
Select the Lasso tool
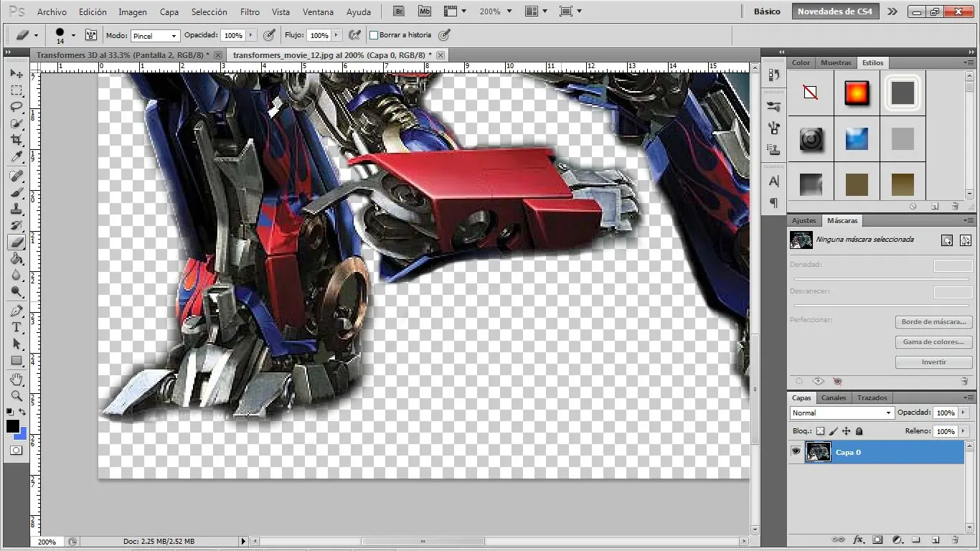pos(17,107)
